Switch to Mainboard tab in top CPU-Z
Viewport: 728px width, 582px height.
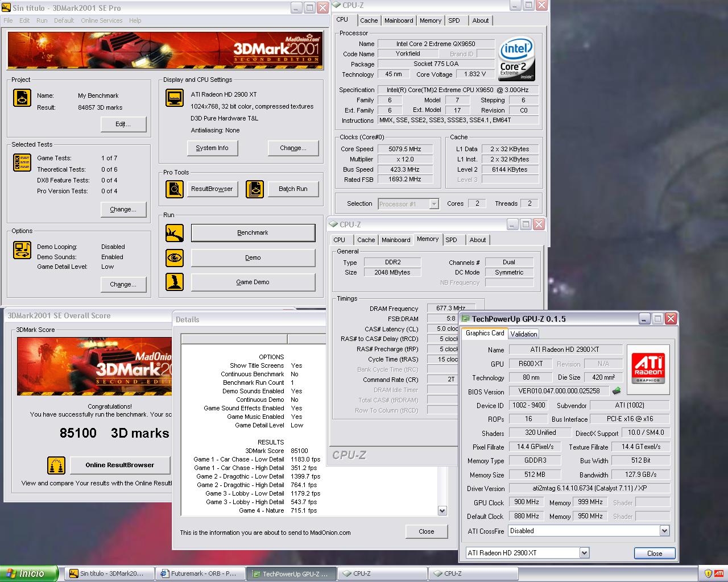[x=399, y=20]
